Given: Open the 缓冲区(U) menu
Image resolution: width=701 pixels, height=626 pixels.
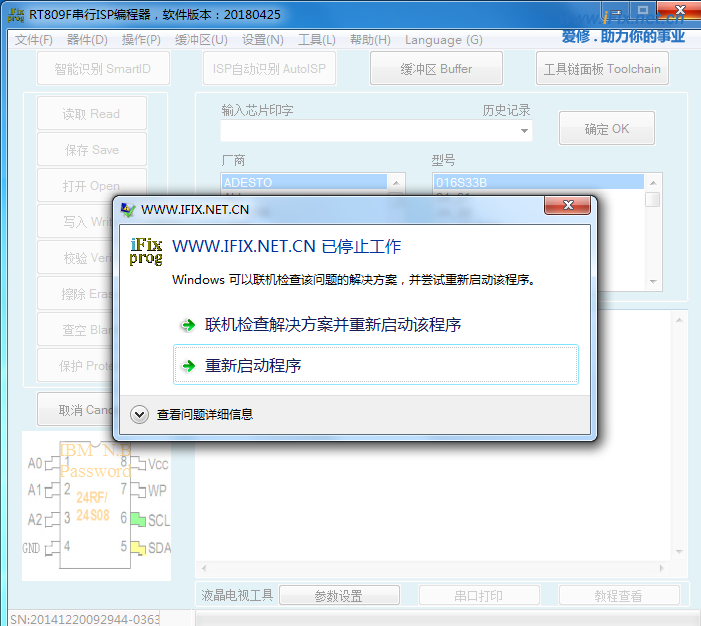Looking at the screenshot, I should click(x=201, y=40).
